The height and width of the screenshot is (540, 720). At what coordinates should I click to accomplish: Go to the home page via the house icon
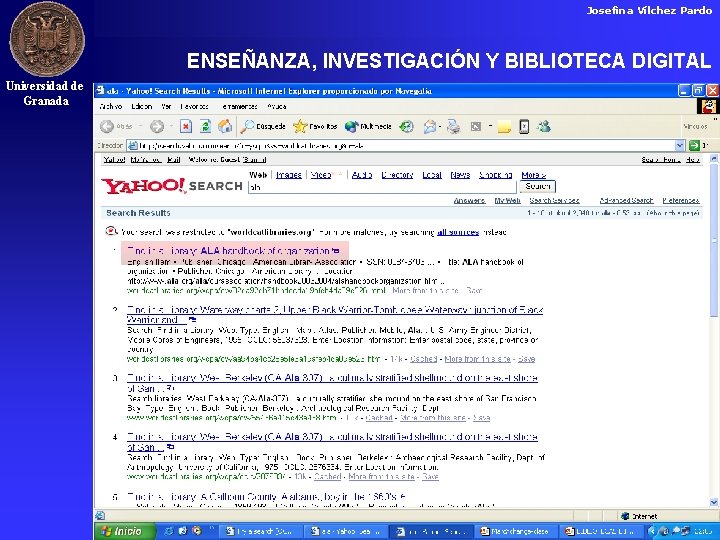pos(225,126)
